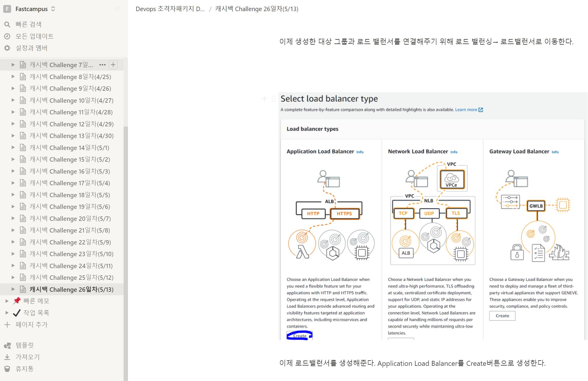
Task: Click the load balancer screenshot image
Action: pyautogui.click(x=433, y=216)
